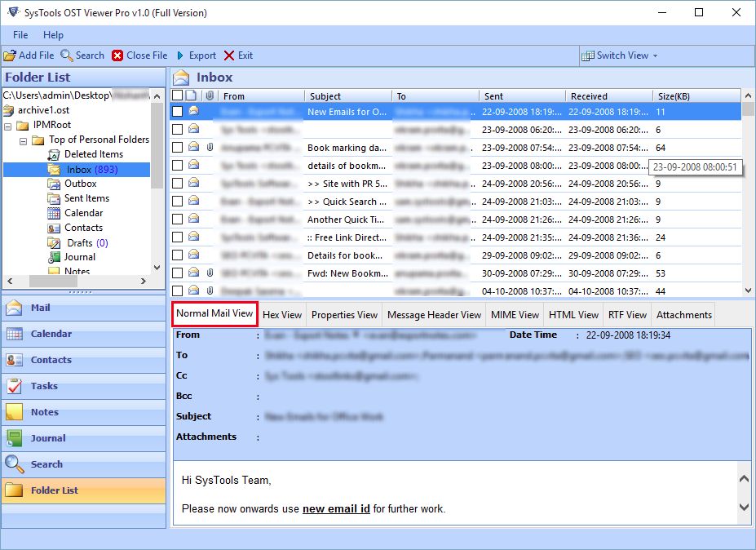
Task: Select the Deleted Items folder icon
Action: tap(54, 154)
